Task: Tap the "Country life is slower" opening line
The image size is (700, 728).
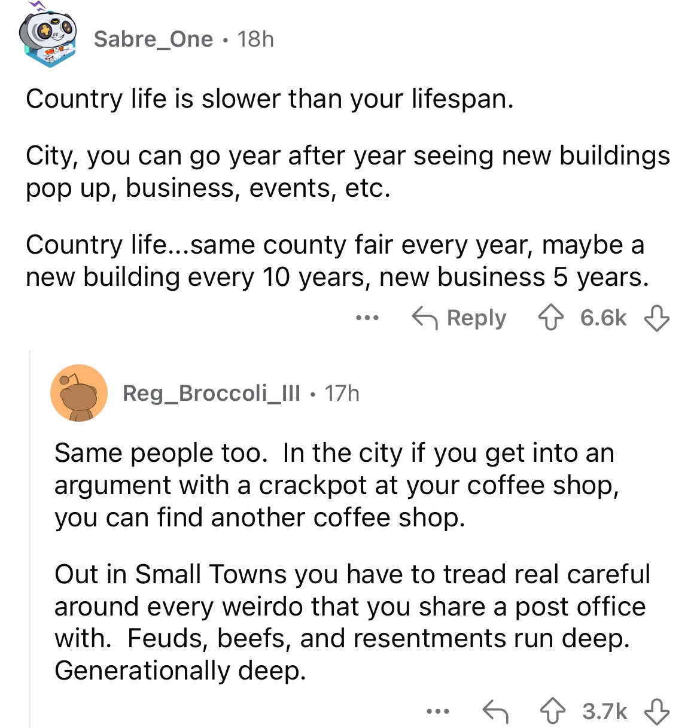Action: 270,99
